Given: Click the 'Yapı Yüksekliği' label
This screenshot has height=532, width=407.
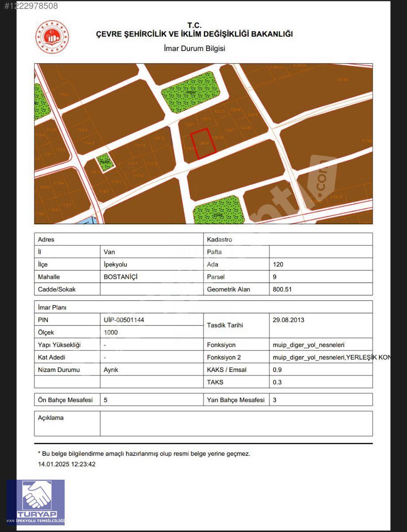Looking at the screenshot, I should [59, 344].
